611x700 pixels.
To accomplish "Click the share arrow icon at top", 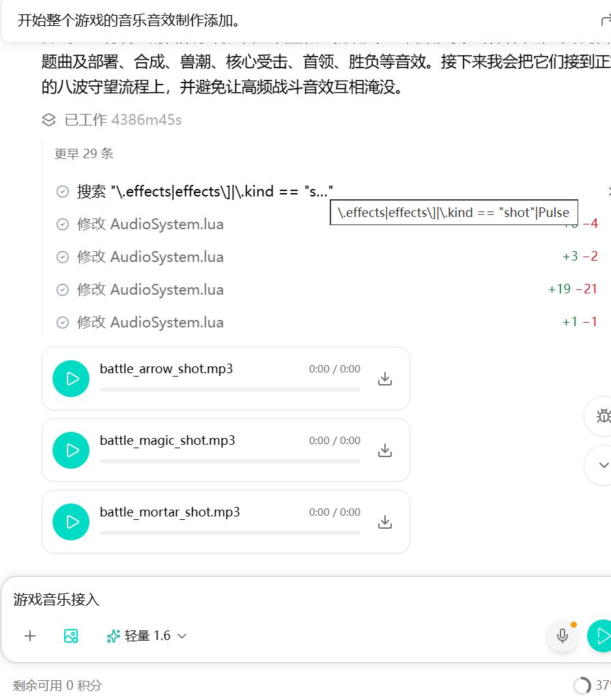I will [606, 20].
